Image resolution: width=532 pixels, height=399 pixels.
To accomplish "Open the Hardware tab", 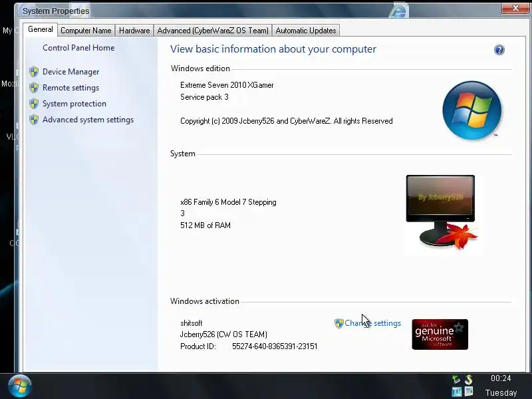I will (x=134, y=31).
